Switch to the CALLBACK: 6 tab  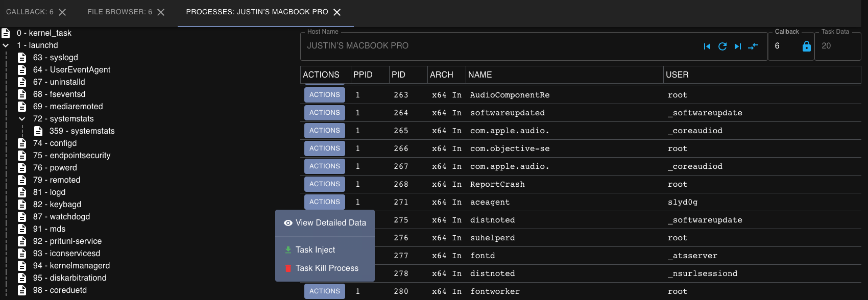point(30,12)
